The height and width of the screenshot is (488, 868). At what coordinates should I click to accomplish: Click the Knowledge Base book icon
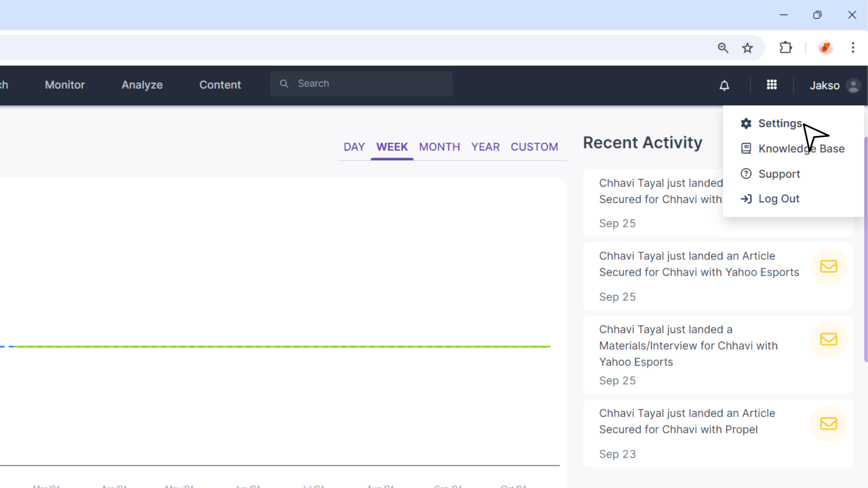coord(746,149)
